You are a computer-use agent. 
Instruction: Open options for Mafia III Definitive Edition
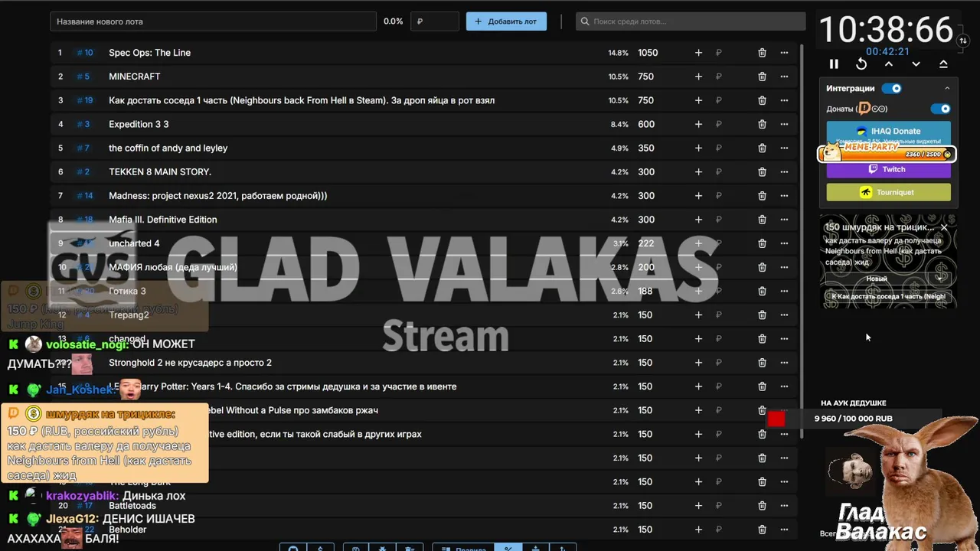click(x=784, y=220)
